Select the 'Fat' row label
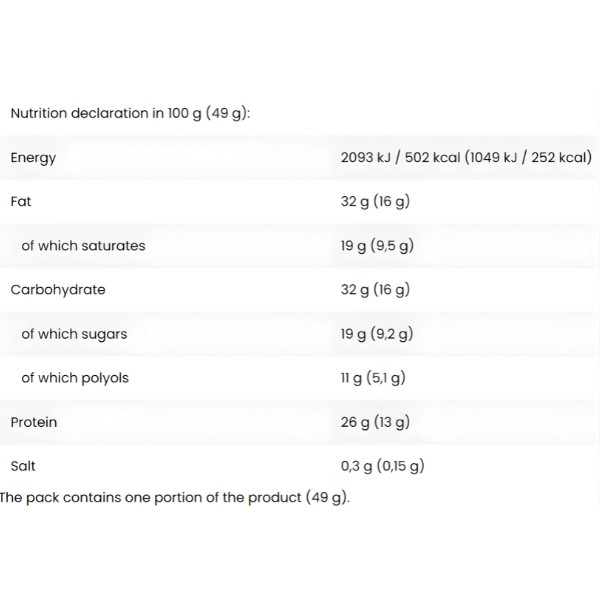Image resolution: width=600 pixels, height=600 pixels. pyautogui.click(x=21, y=201)
